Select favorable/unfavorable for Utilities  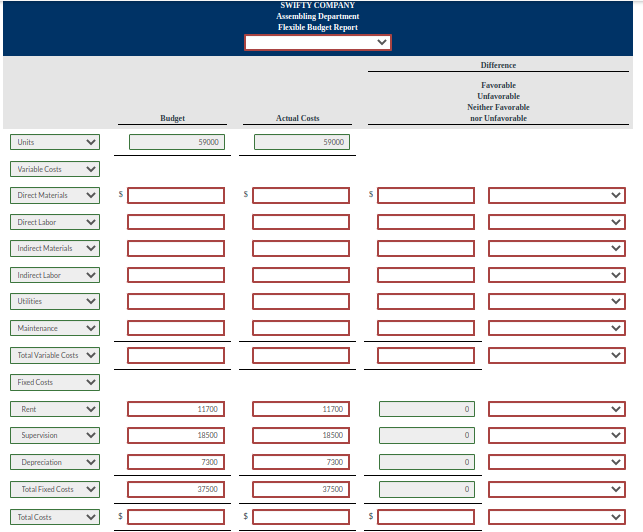point(556,301)
